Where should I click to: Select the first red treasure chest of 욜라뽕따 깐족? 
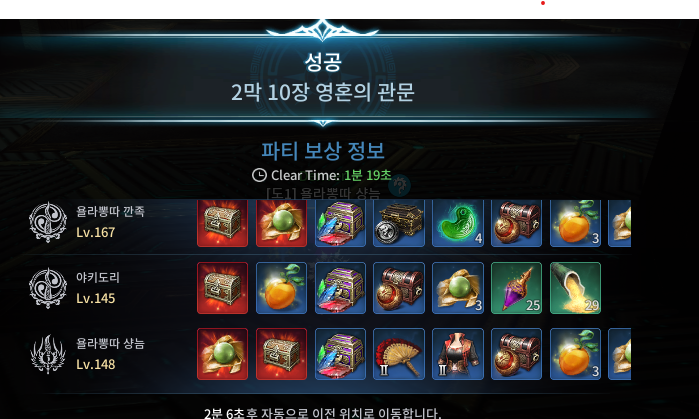222,222
